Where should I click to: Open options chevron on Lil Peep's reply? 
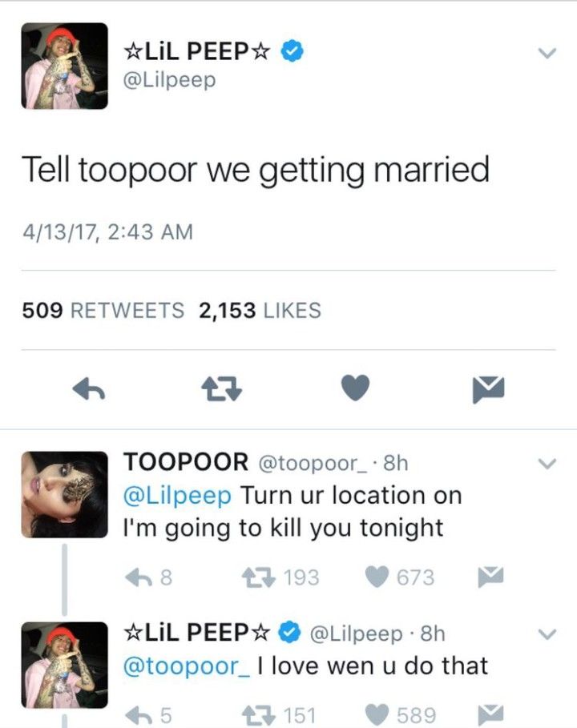click(x=547, y=633)
